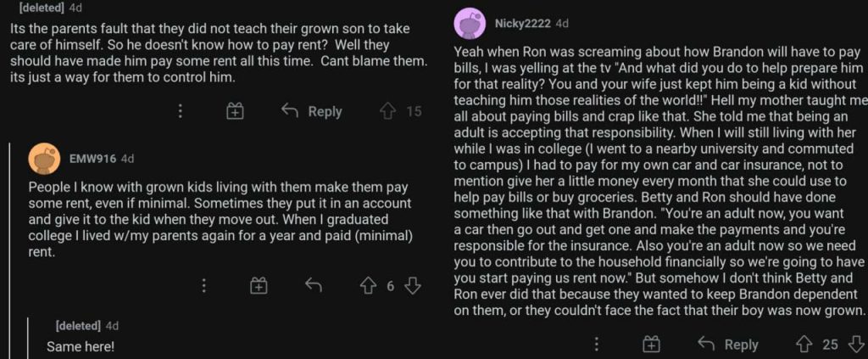Open more options on the top deleted comment

click(x=180, y=111)
